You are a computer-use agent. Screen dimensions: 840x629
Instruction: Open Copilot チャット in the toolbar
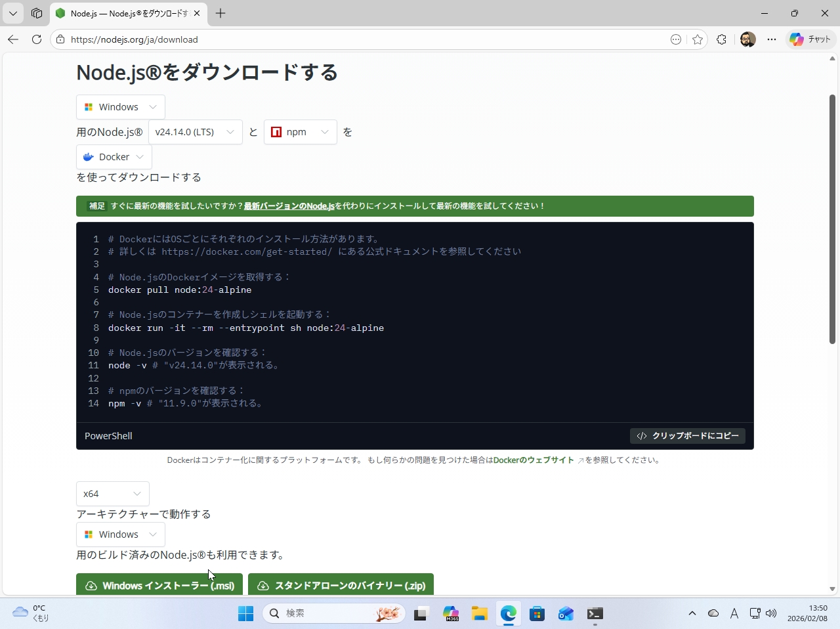point(810,39)
